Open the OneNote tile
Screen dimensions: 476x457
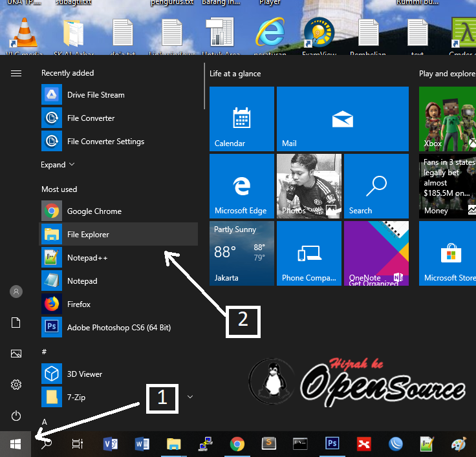click(x=376, y=253)
